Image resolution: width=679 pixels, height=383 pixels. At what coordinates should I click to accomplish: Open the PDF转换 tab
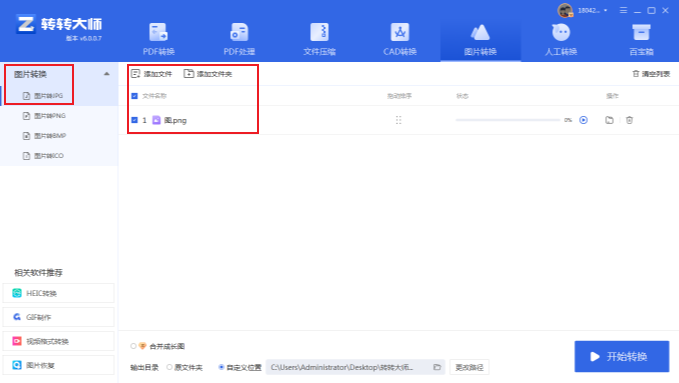pyautogui.click(x=158, y=40)
